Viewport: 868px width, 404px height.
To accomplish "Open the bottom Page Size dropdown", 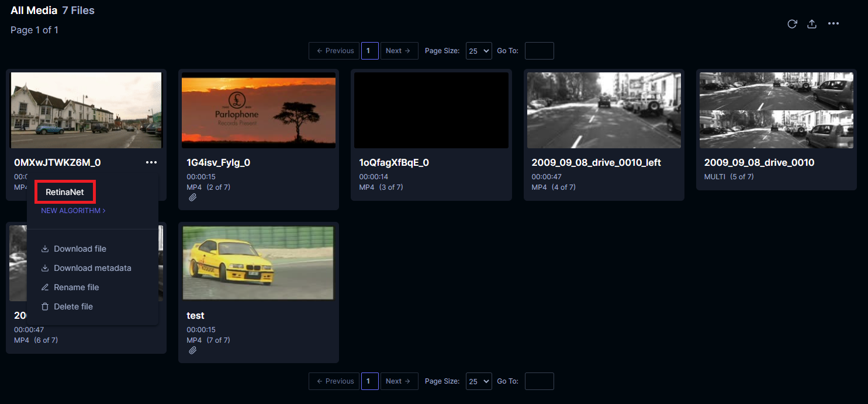I will 479,381.
